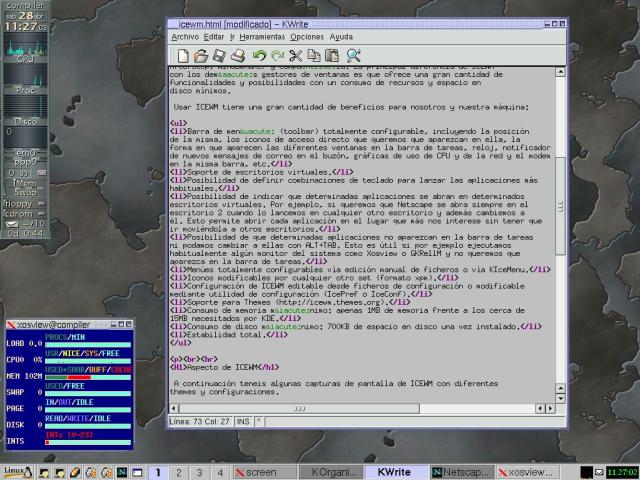This screenshot has width=640, height=480.
Task: Toggle the INS insert mode indicator
Action: click(243, 422)
